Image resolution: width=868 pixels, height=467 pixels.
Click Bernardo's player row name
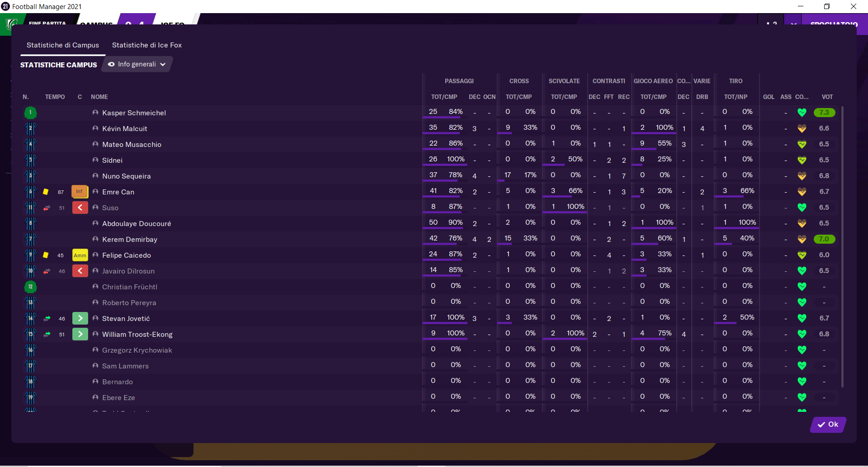(118, 382)
